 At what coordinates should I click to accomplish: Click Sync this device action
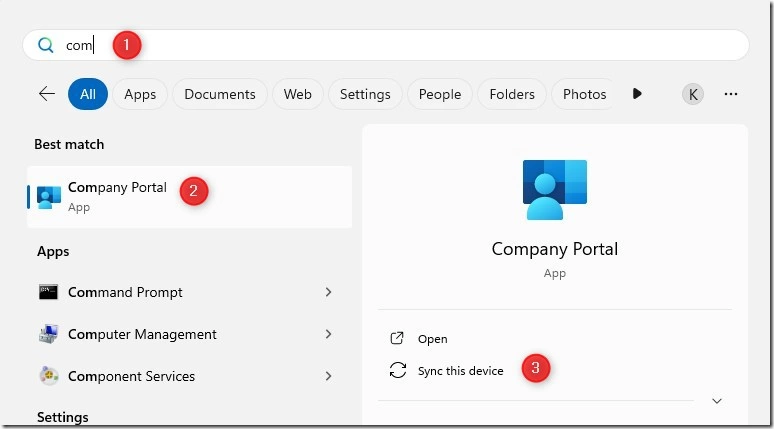coord(461,371)
